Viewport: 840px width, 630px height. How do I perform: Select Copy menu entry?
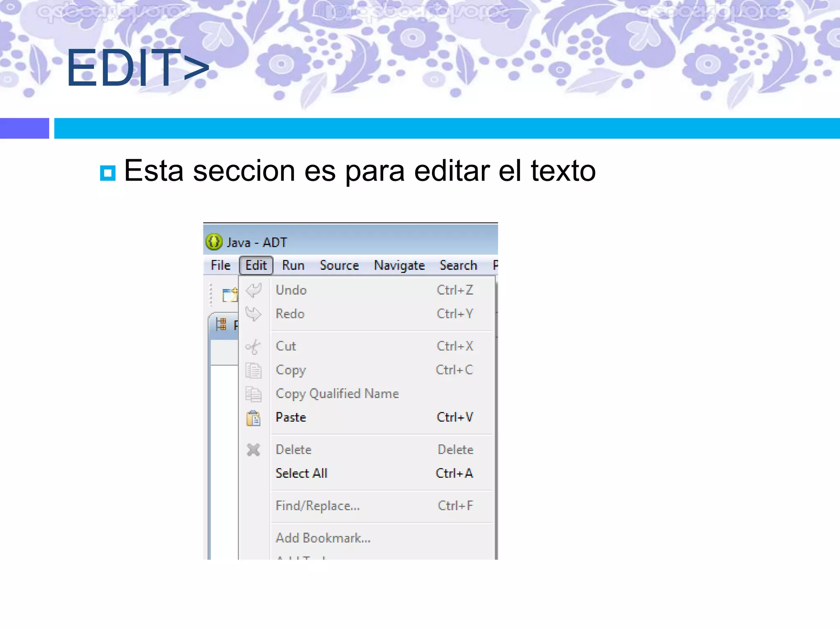coord(367,370)
